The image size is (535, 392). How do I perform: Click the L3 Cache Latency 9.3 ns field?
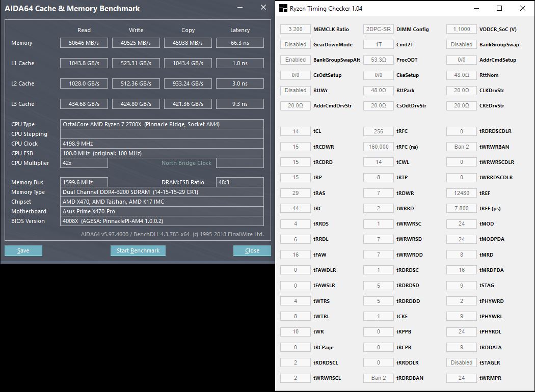click(240, 104)
